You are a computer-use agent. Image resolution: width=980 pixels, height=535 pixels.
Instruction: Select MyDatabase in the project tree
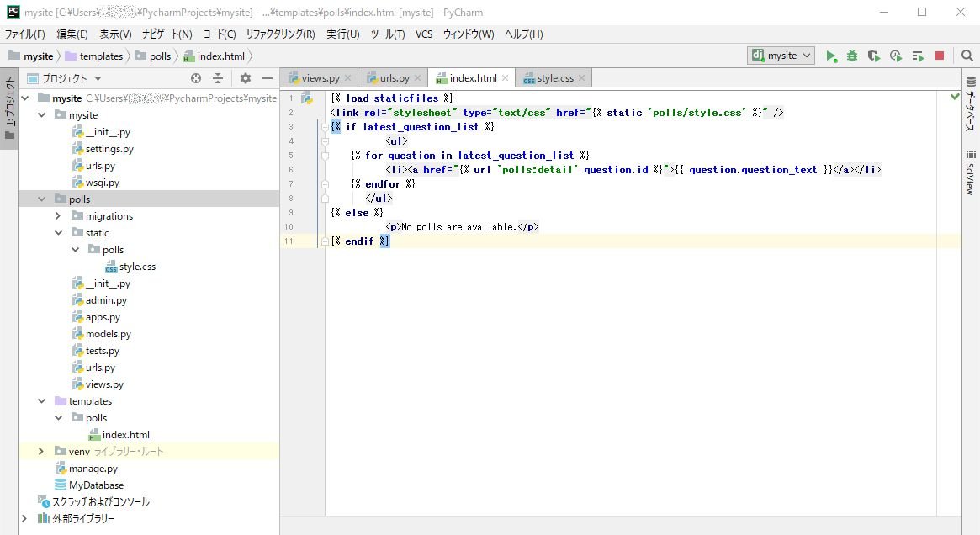click(x=96, y=485)
